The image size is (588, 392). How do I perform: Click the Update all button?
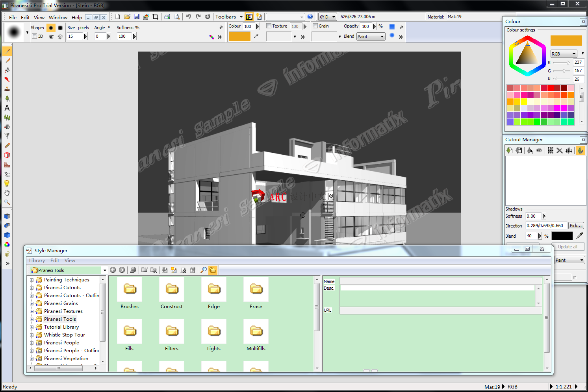(x=568, y=247)
